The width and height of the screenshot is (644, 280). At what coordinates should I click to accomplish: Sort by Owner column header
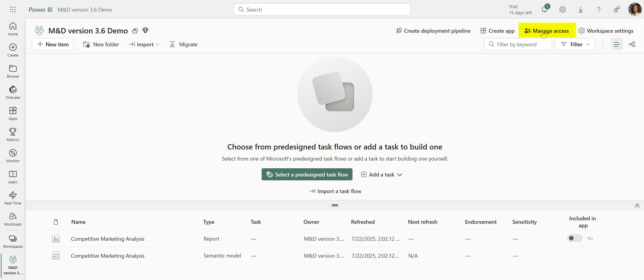[x=311, y=222]
